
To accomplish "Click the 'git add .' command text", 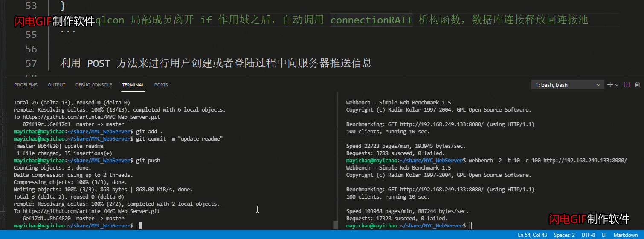I will click(149, 132).
